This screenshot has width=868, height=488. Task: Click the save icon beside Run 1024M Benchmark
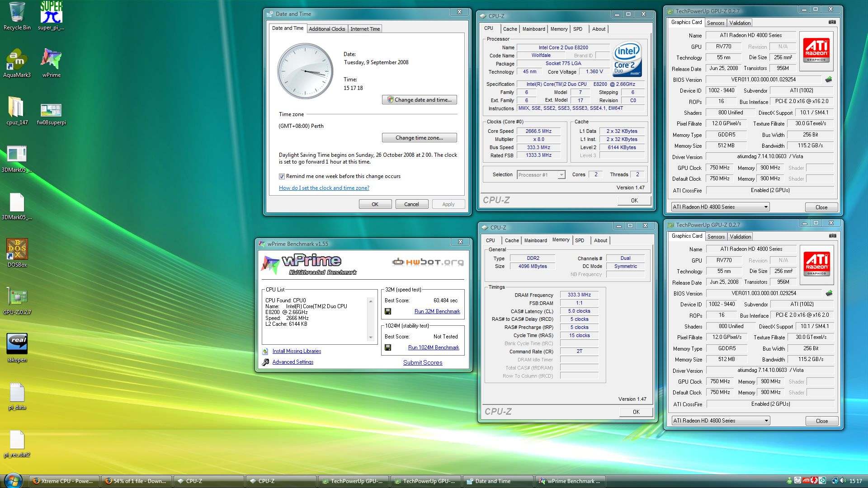(388, 347)
